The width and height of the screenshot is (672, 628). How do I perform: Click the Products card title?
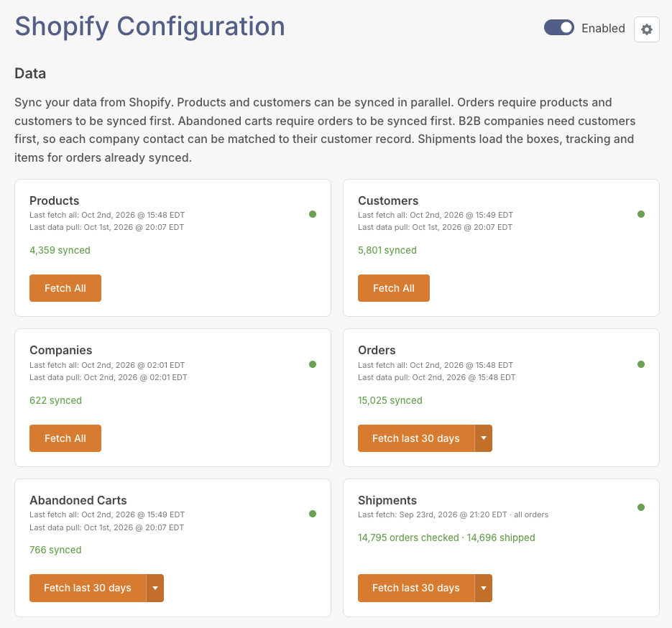(55, 200)
